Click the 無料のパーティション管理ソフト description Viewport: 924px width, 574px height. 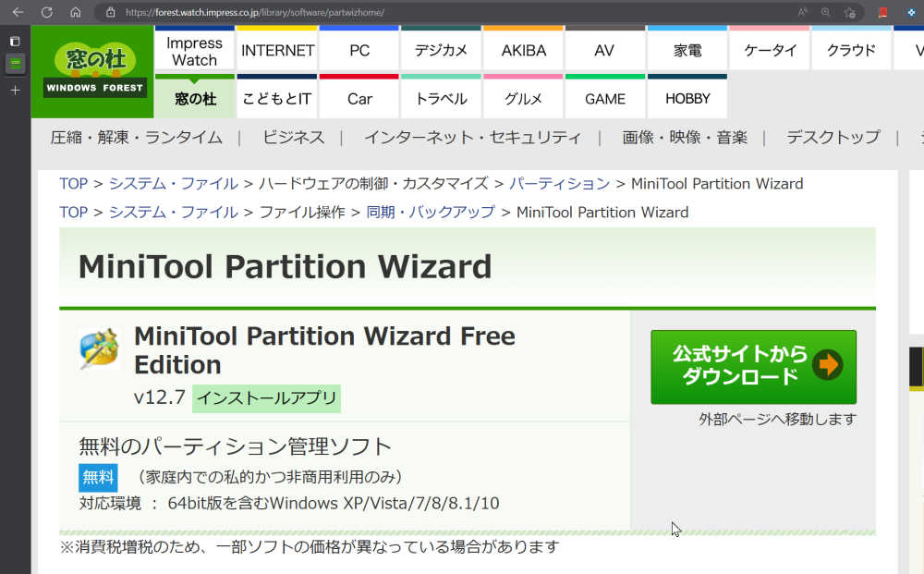click(235, 446)
